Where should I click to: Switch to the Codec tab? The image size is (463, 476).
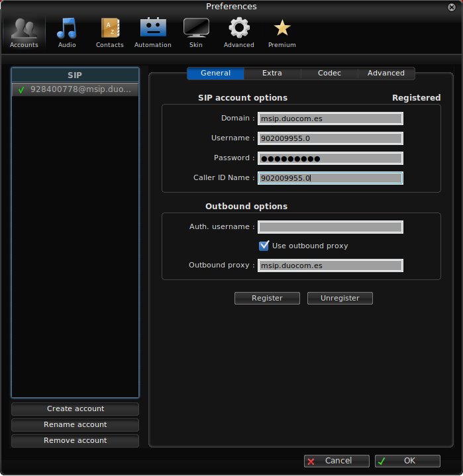(x=329, y=73)
